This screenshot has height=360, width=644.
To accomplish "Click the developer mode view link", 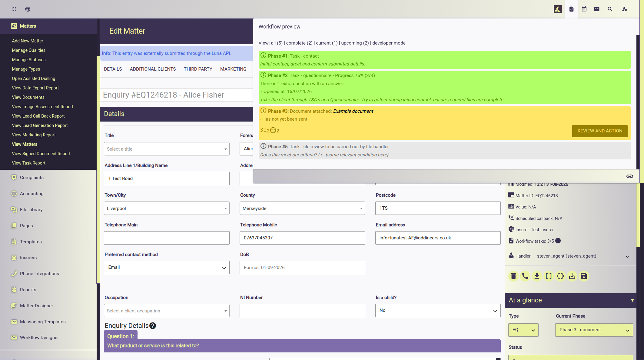I will click(389, 43).
